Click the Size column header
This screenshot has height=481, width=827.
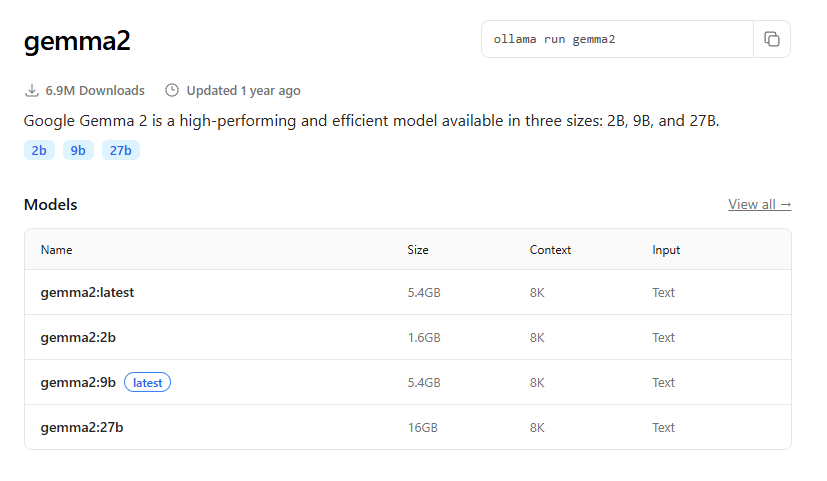click(418, 250)
